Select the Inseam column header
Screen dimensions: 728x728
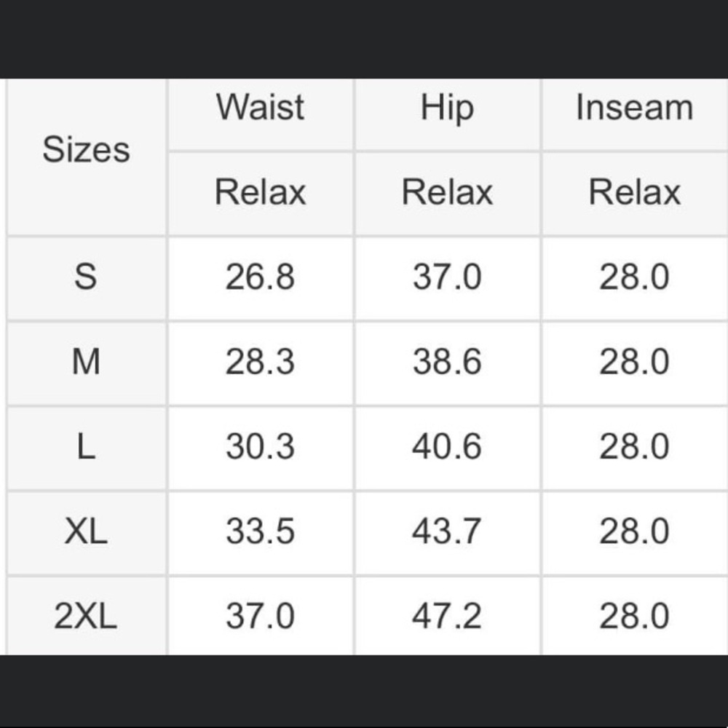click(x=634, y=108)
